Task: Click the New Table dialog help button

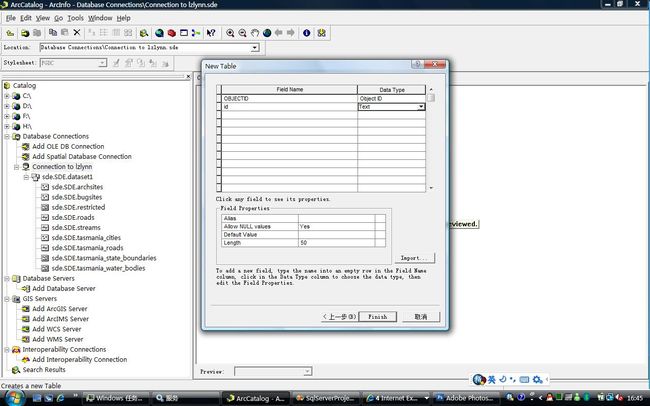Action: point(417,64)
